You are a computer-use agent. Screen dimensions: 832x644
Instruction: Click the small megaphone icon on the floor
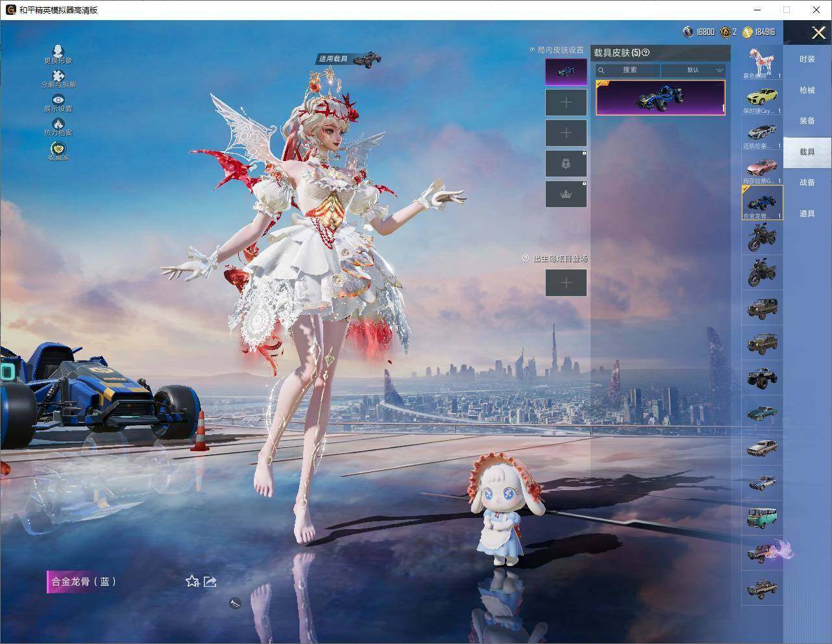click(x=234, y=604)
